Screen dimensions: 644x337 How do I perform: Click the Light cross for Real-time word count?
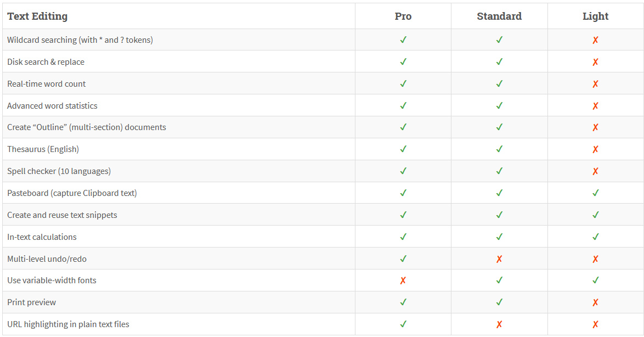(x=595, y=84)
